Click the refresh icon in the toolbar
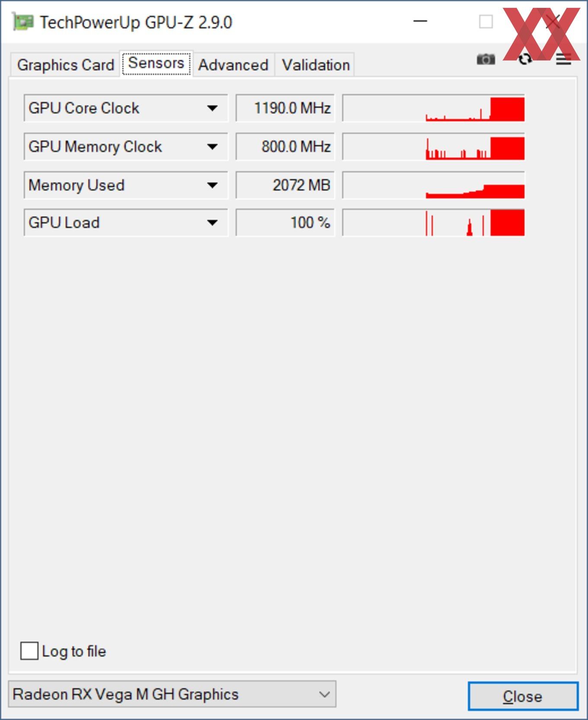Viewport: 588px width, 720px height. pyautogui.click(x=525, y=59)
